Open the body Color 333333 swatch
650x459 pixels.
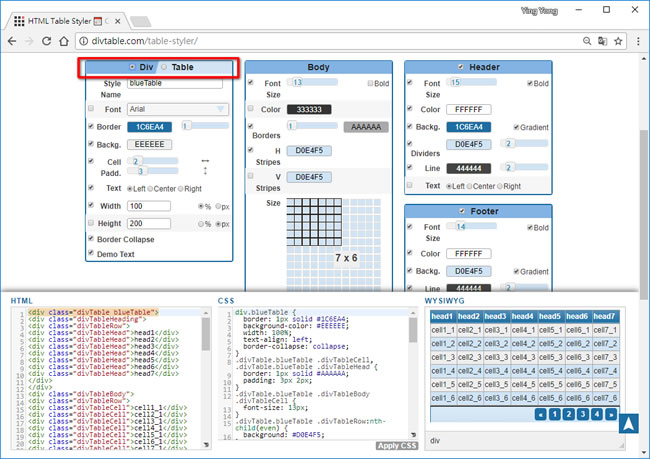309,109
